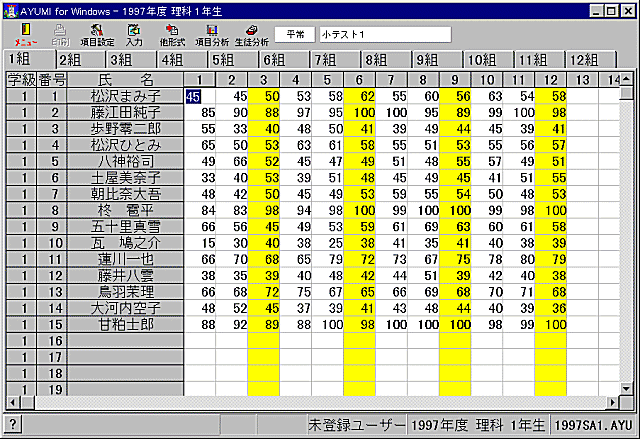Viewport: 640px width, 439px height.
Task: Click the 入力 input icon
Action: [x=134, y=35]
